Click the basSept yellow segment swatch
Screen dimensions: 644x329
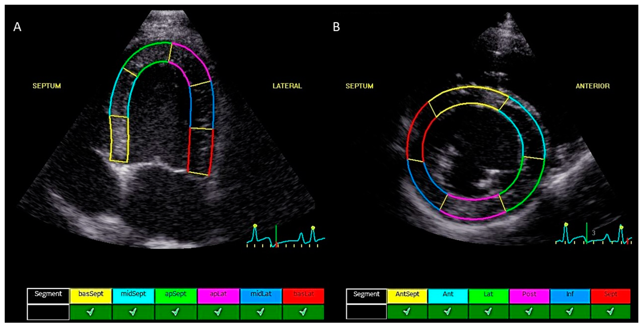coord(91,296)
